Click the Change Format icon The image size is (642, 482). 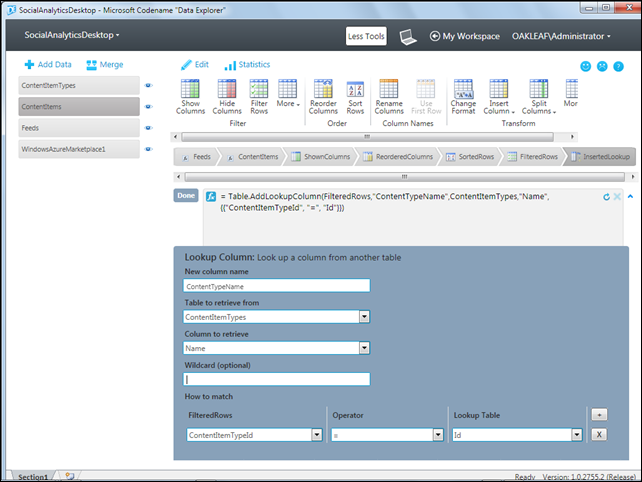point(463,90)
